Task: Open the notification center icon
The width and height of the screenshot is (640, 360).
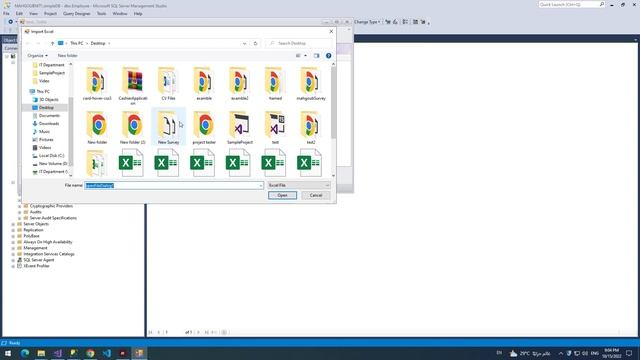Action: [629, 353]
